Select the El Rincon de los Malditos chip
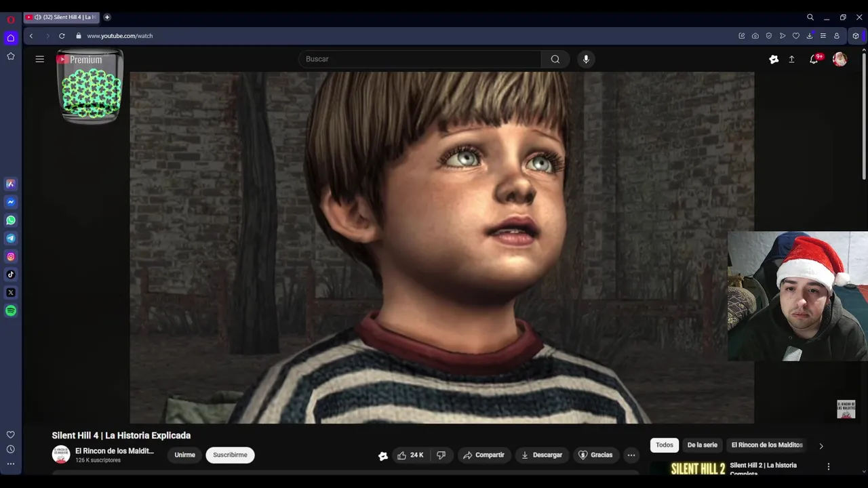The width and height of the screenshot is (868, 488). coord(767,445)
